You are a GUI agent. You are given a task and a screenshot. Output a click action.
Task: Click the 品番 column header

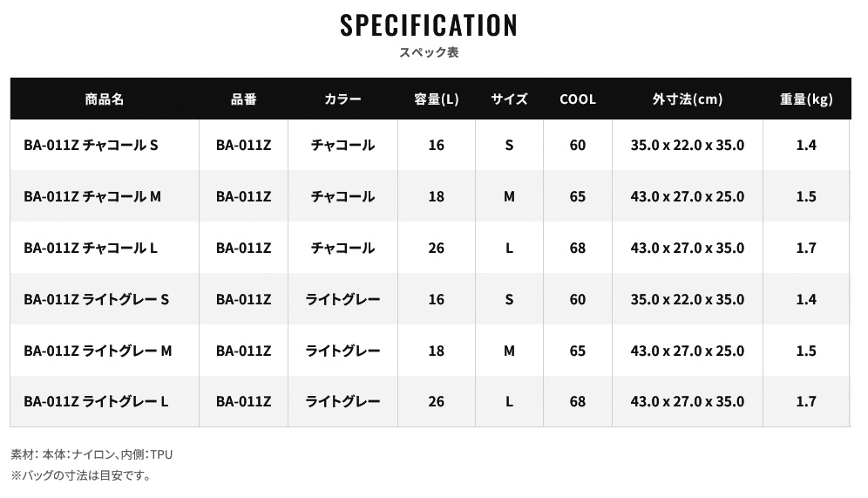pos(243,99)
